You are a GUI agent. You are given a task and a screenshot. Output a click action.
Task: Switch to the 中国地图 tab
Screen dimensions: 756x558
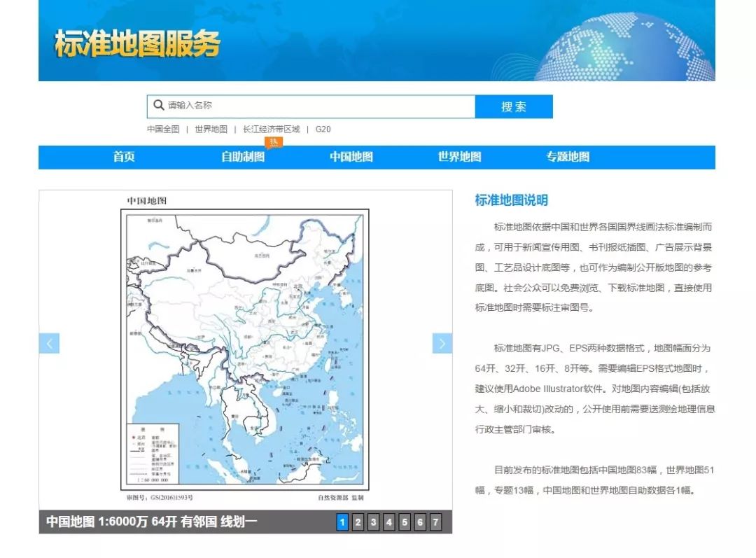tap(351, 157)
